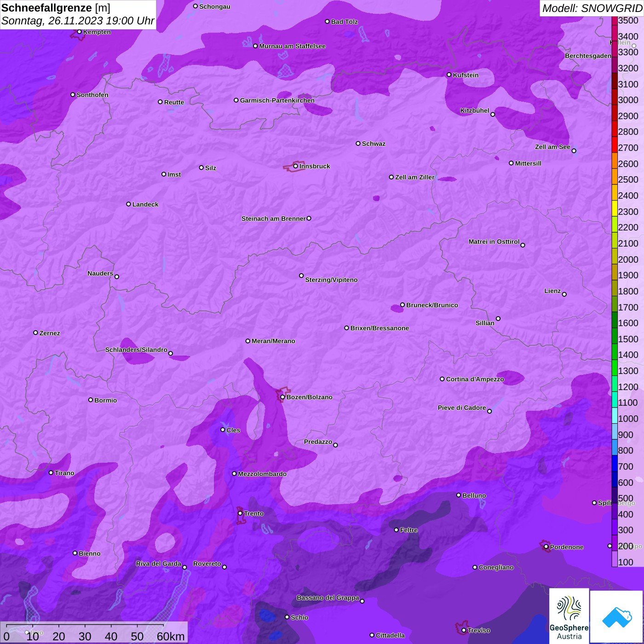Click the Treviso city marker

tap(464, 630)
